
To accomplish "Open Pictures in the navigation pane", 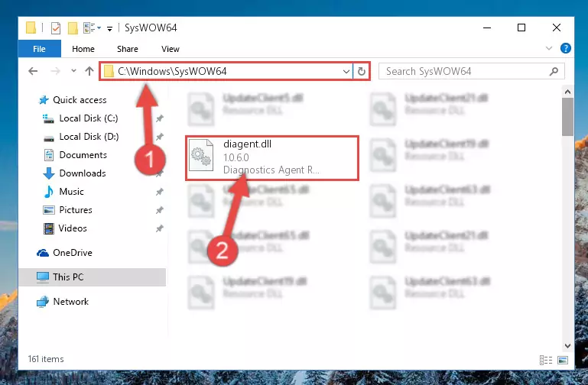I will pyautogui.click(x=76, y=210).
